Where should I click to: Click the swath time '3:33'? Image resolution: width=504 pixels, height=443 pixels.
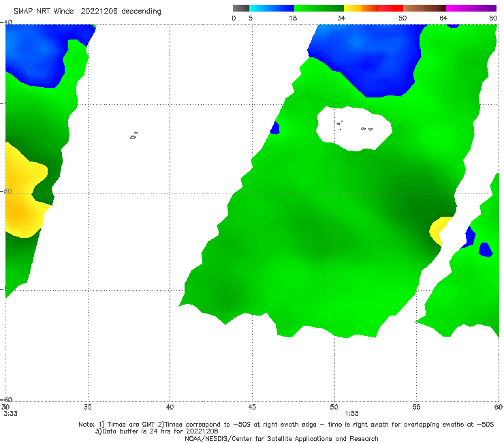[11, 413]
